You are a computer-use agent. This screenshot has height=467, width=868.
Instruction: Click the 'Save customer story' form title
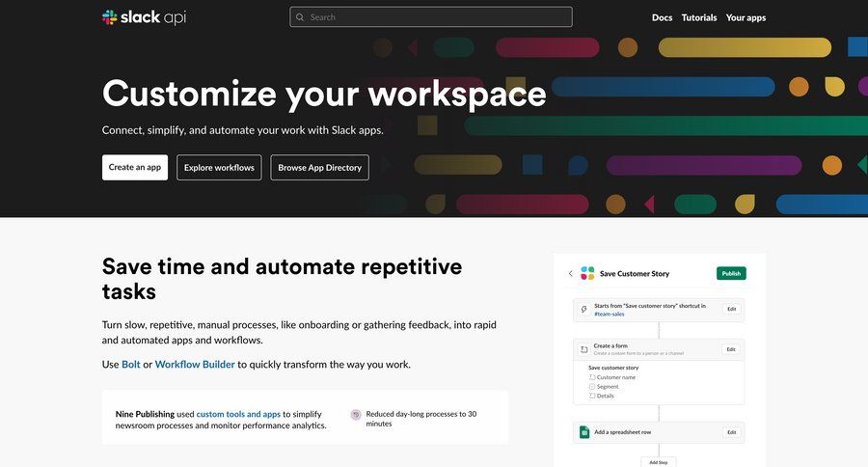point(613,368)
